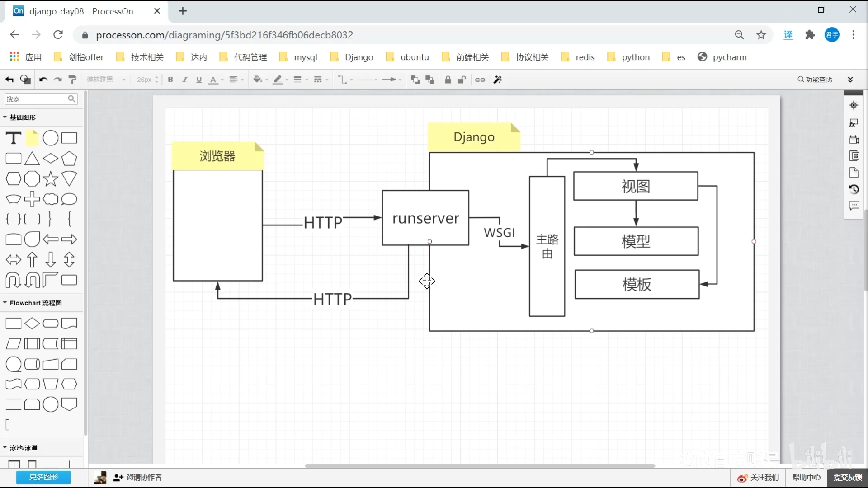Insert a hyperlink on the shape
This screenshot has height=488, width=868.
pyautogui.click(x=480, y=80)
